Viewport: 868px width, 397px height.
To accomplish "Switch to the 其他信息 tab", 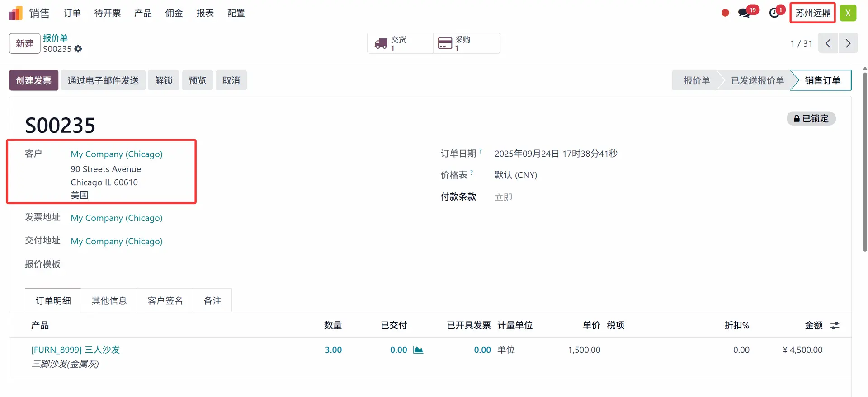I will click(x=109, y=301).
